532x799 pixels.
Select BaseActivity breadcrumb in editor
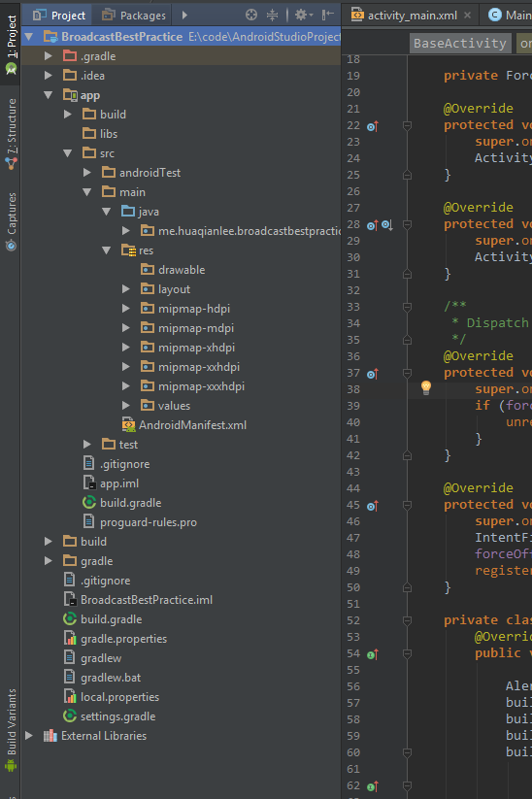459,44
